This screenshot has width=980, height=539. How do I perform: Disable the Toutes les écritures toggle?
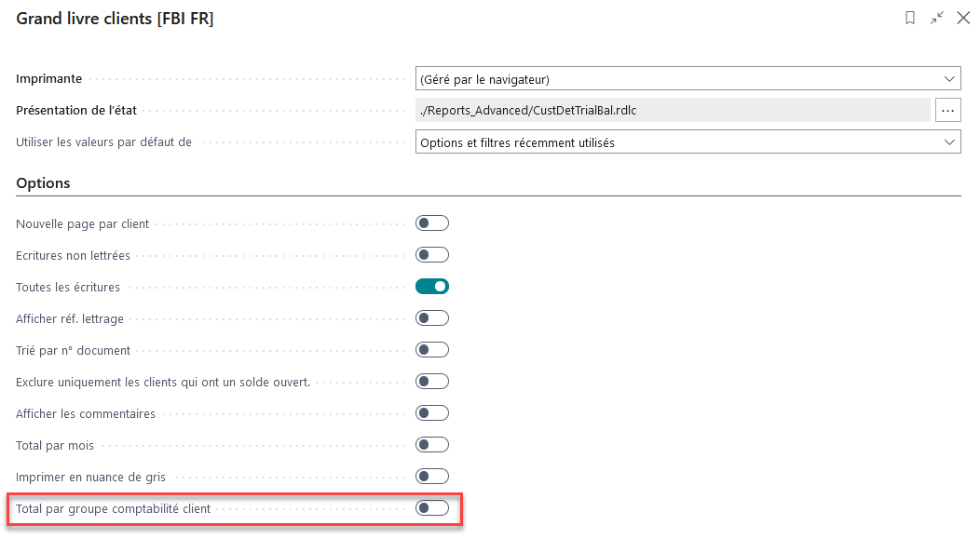[x=432, y=287]
